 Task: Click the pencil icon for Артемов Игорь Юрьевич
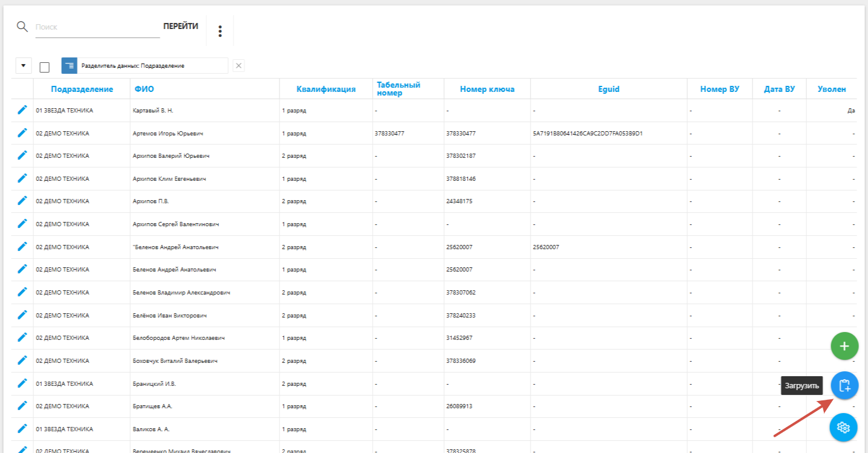tap(22, 132)
